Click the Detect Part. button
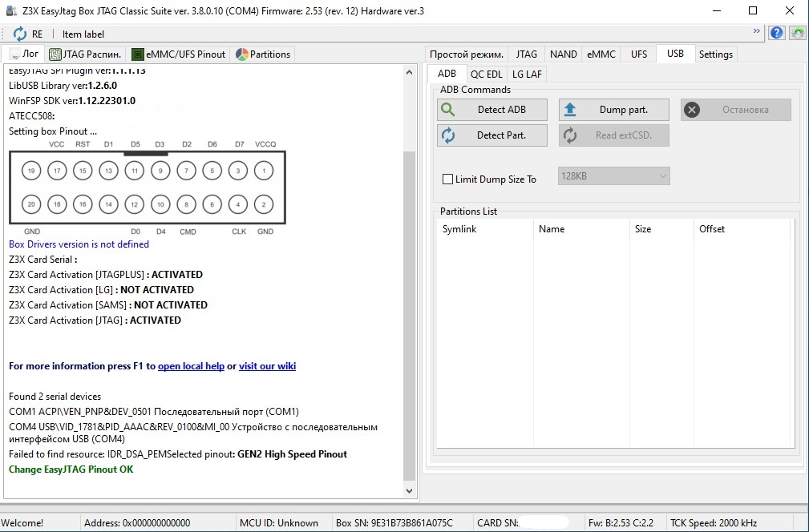This screenshot has width=809, height=532. [492, 135]
